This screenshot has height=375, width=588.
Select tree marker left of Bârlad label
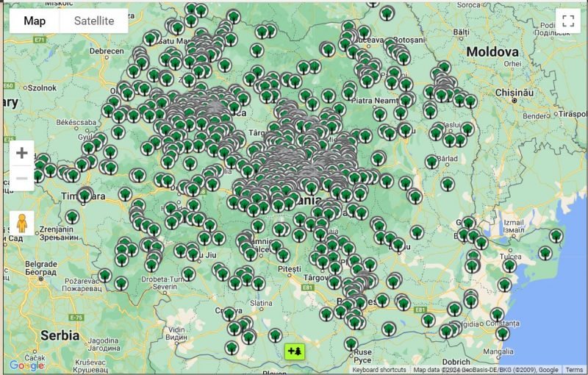pos(431,162)
